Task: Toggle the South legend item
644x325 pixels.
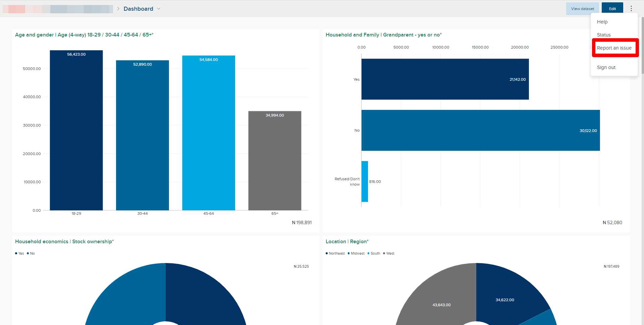Action: [374, 253]
